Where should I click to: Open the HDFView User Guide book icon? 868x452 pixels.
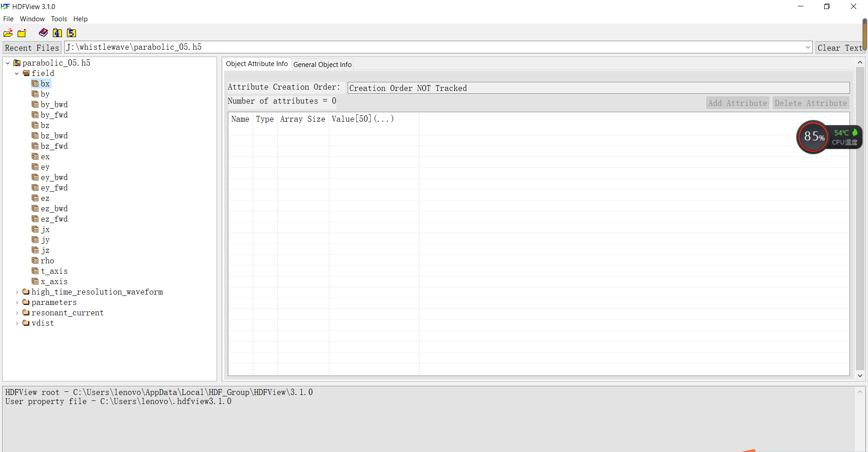point(43,33)
